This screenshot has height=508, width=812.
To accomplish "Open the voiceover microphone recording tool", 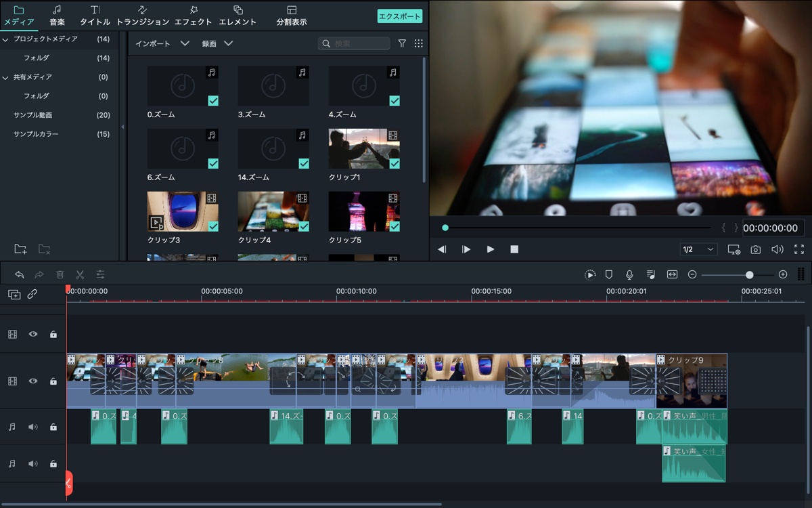I will point(629,274).
